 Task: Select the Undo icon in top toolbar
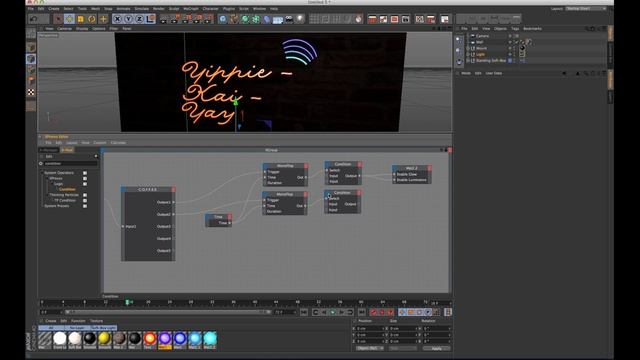(x=34, y=19)
